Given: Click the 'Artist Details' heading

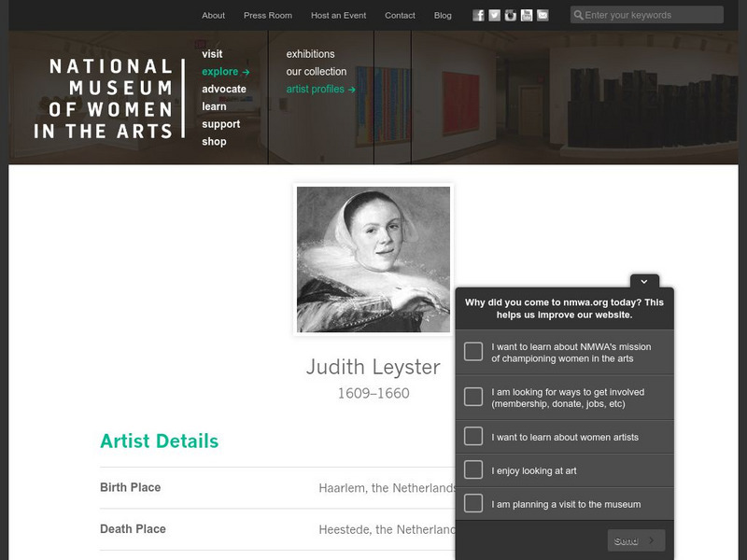Looking at the screenshot, I should (x=159, y=441).
